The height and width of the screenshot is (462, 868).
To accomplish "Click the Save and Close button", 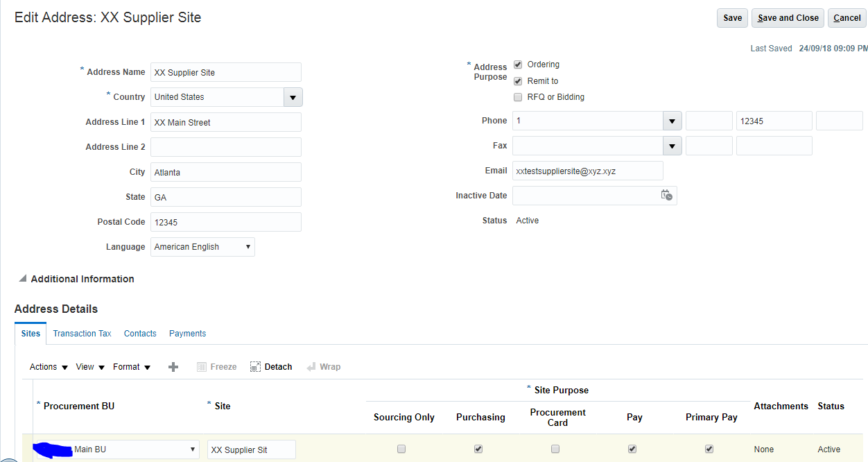I will (x=788, y=18).
